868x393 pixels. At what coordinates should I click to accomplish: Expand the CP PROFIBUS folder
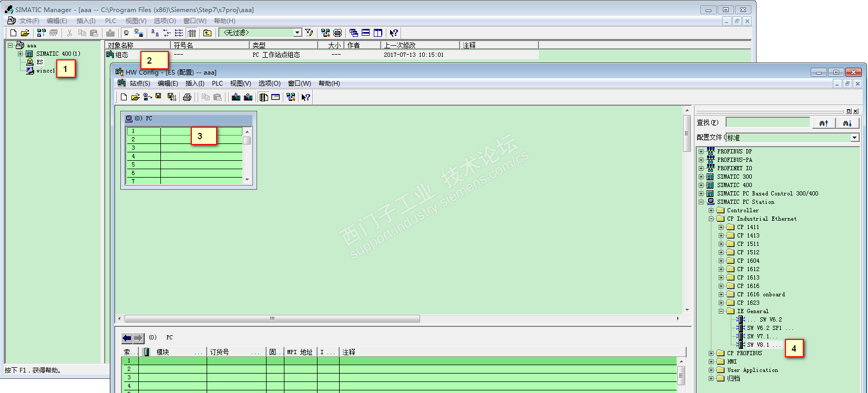711,353
